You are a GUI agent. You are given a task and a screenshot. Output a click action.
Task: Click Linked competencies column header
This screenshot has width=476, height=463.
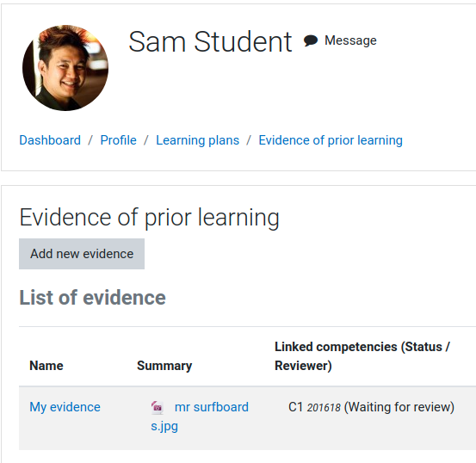click(x=362, y=356)
